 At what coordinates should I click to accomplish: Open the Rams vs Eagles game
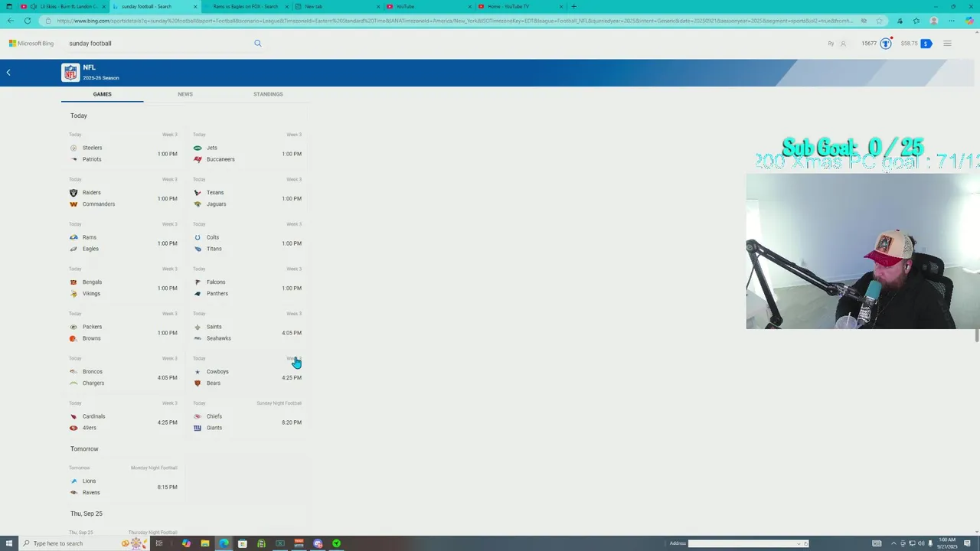(x=123, y=238)
